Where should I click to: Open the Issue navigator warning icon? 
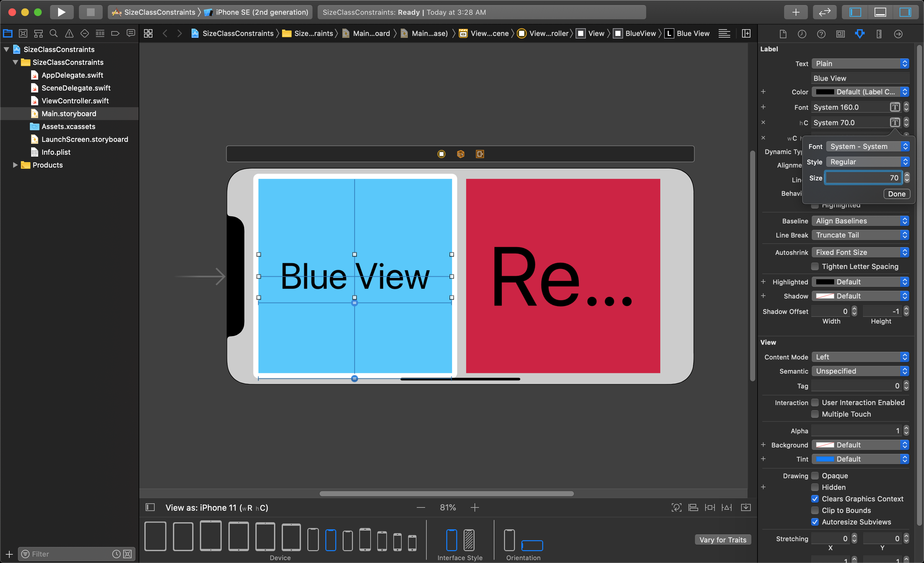[x=69, y=33]
